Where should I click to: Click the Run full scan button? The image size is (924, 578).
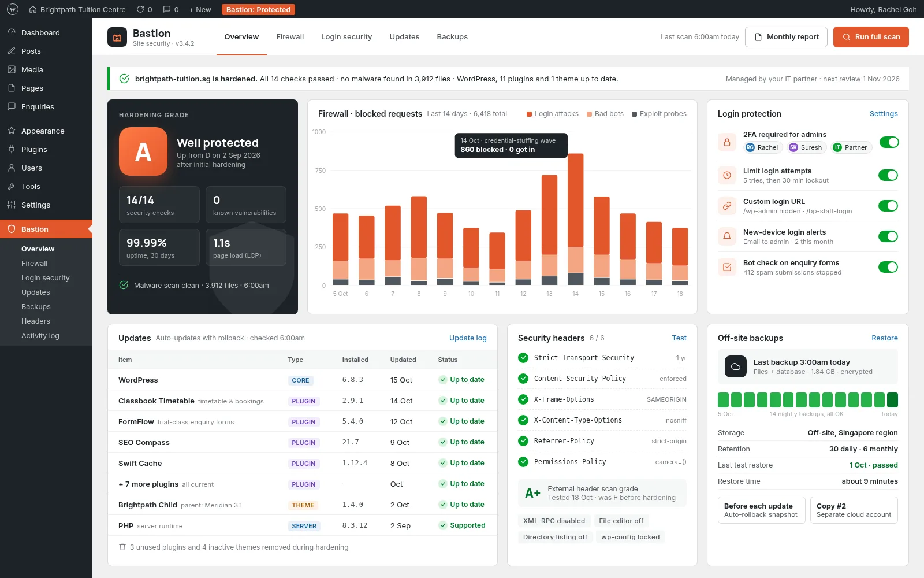(871, 37)
